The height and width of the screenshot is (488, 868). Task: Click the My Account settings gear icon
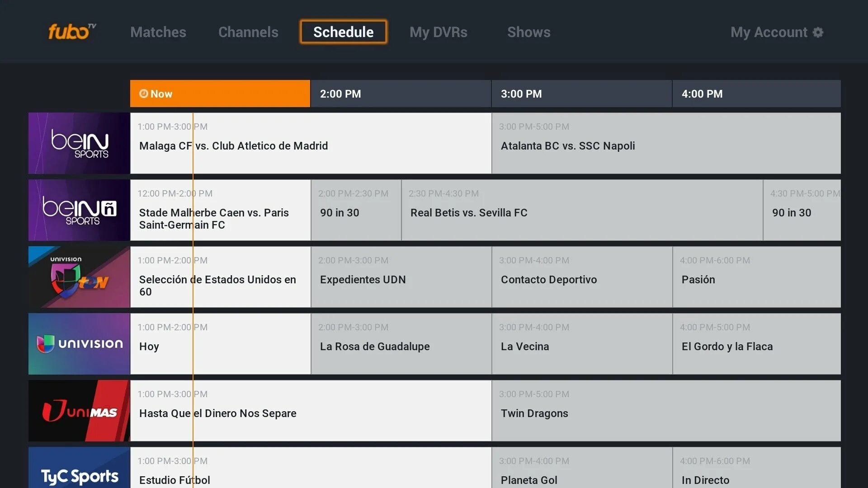click(819, 32)
